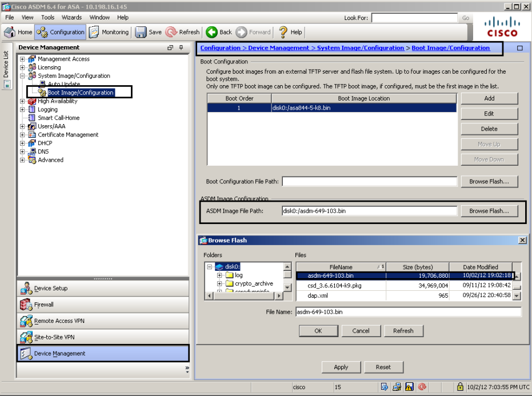Open the Tools menu
The image size is (532, 396).
coord(48,17)
